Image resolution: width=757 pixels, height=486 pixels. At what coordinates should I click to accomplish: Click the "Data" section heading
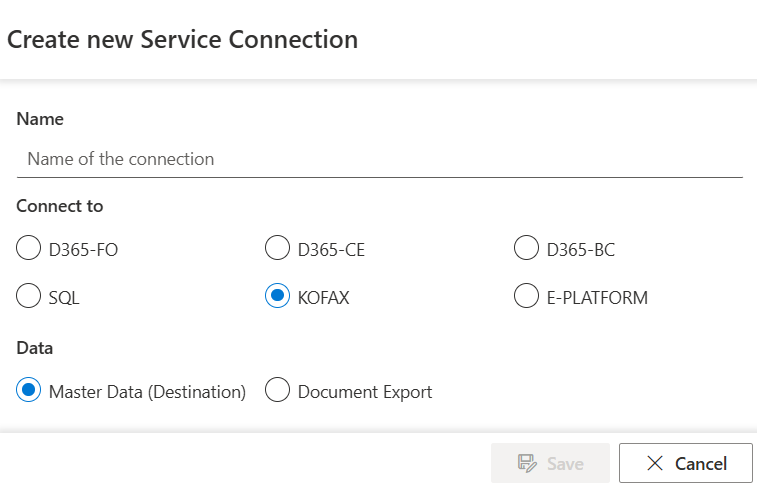click(x=35, y=348)
